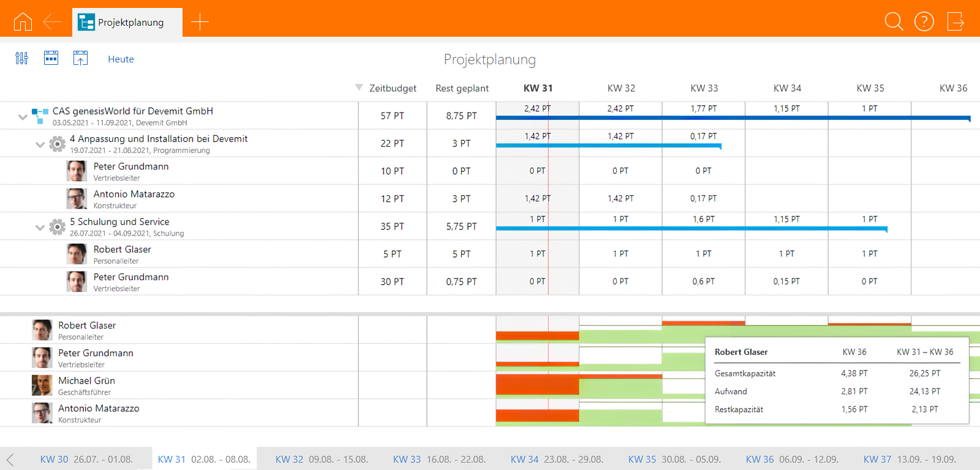Open Robert Glaser's photo under Schulung
Image resolution: width=980 pixels, height=470 pixels.
tap(77, 254)
